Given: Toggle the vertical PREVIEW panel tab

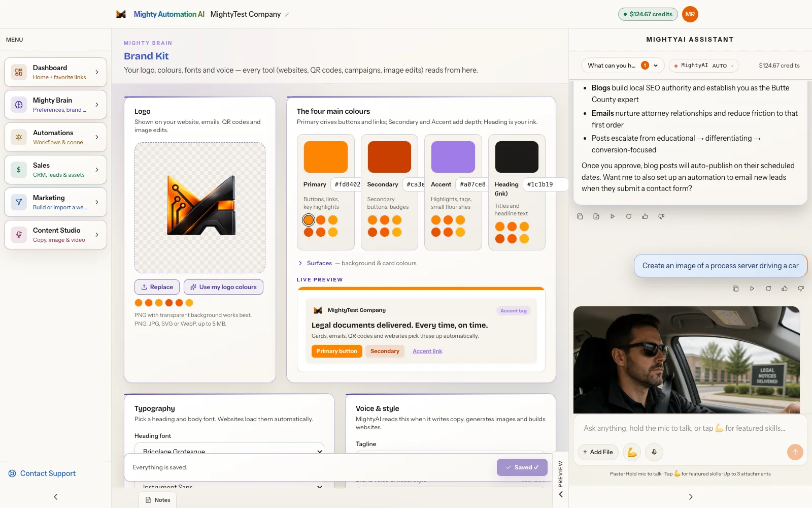Looking at the screenshot, I should click(x=560, y=480).
